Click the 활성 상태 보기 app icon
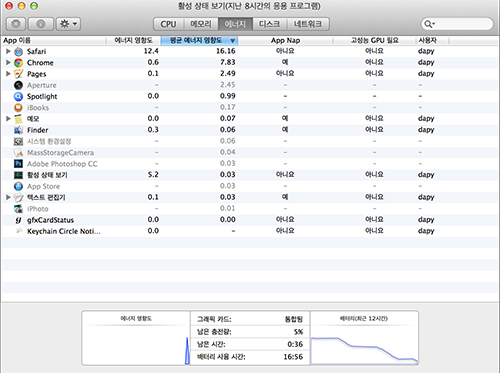This screenshot has height=373, width=500. pyautogui.click(x=19, y=175)
